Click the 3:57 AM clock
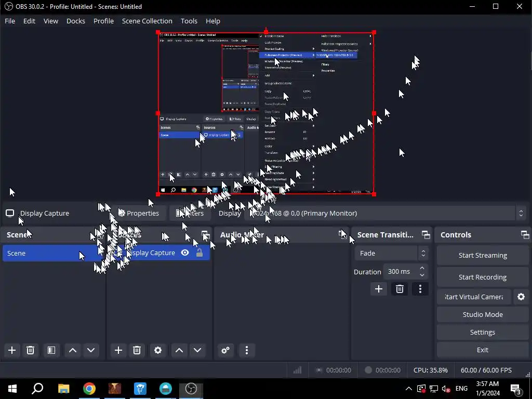Screen dimensions: 532x399 (487, 384)
